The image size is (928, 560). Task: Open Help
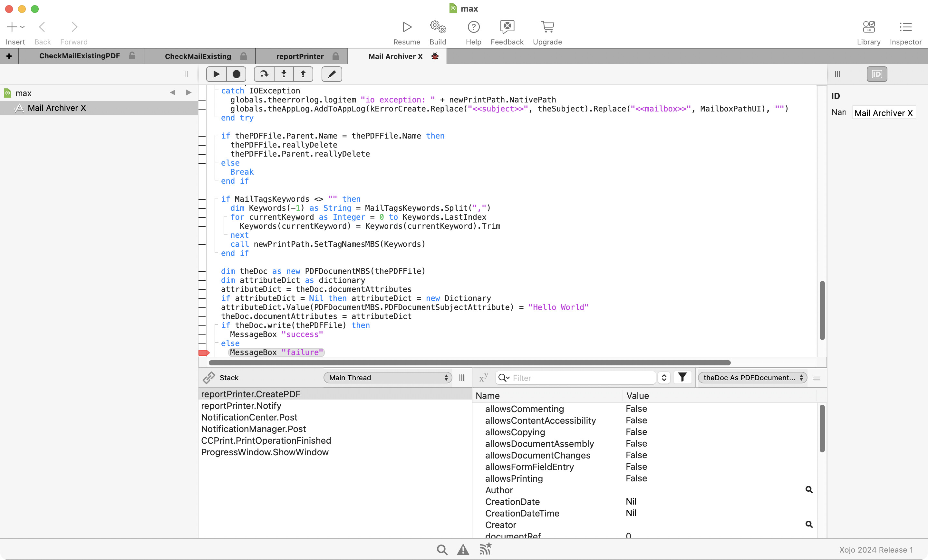(473, 27)
